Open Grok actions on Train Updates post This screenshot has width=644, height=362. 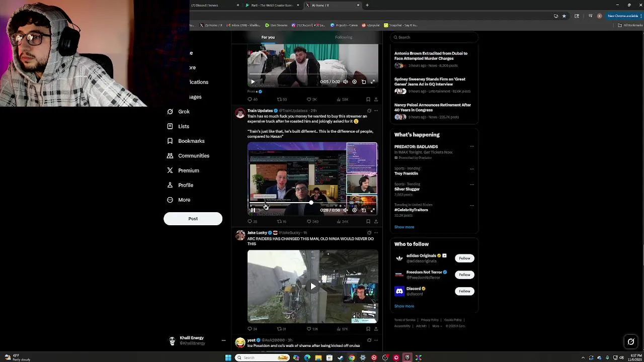click(369, 111)
